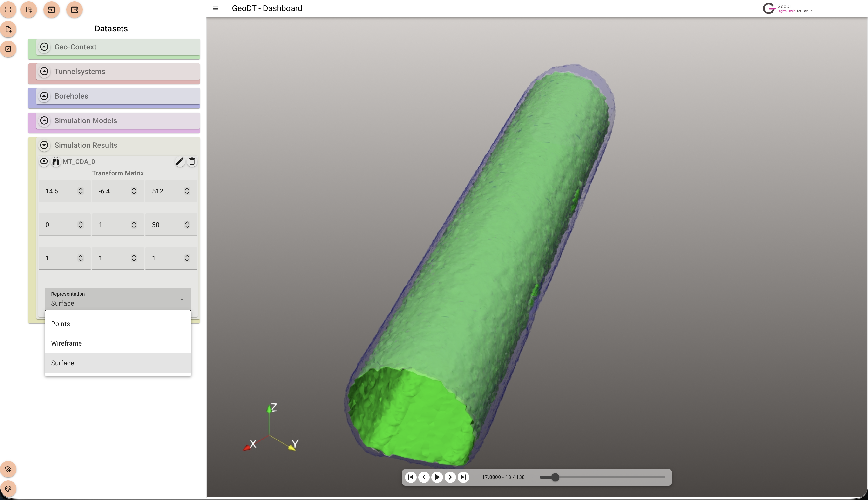Image resolution: width=868 pixels, height=500 pixels.
Task: Jump to the last frame in playback bar
Action: [x=463, y=477]
